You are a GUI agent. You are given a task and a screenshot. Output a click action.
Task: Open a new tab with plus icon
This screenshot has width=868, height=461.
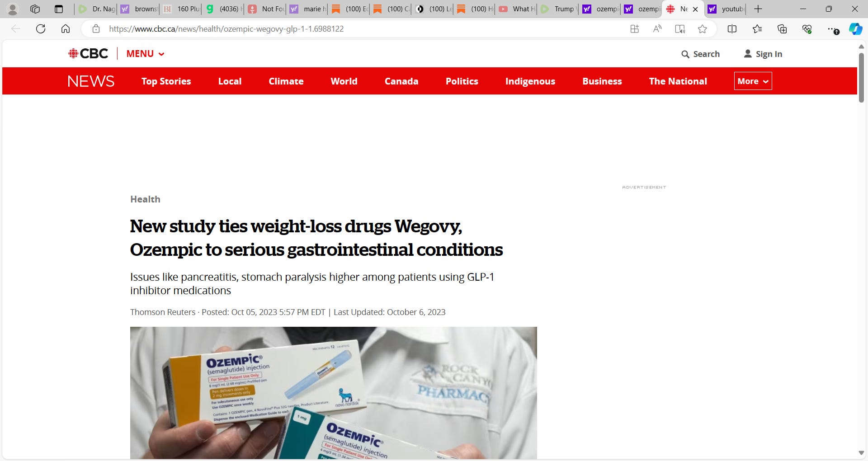758,9
